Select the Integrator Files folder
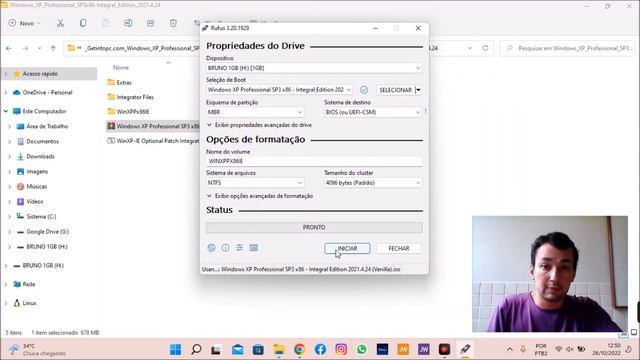 coord(131,97)
